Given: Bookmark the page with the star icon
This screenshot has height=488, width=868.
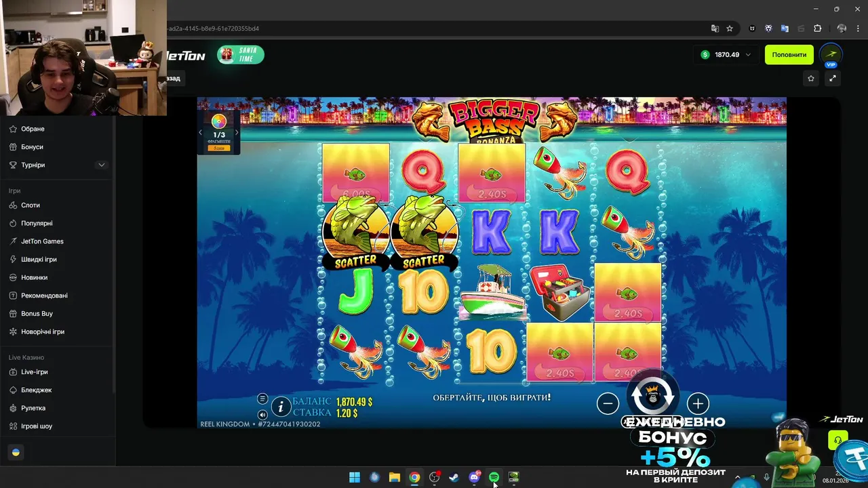Looking at the screenshot, I should (730, 28).
